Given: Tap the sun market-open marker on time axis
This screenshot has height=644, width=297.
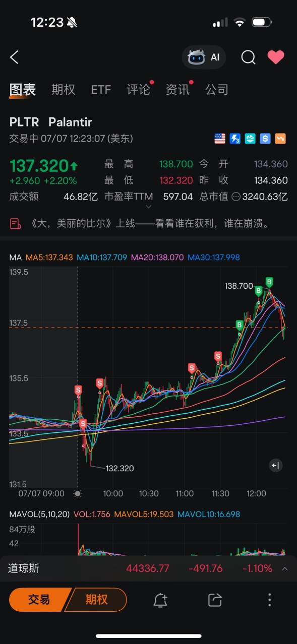Looking at the screenshot, I should click(78, 493).
